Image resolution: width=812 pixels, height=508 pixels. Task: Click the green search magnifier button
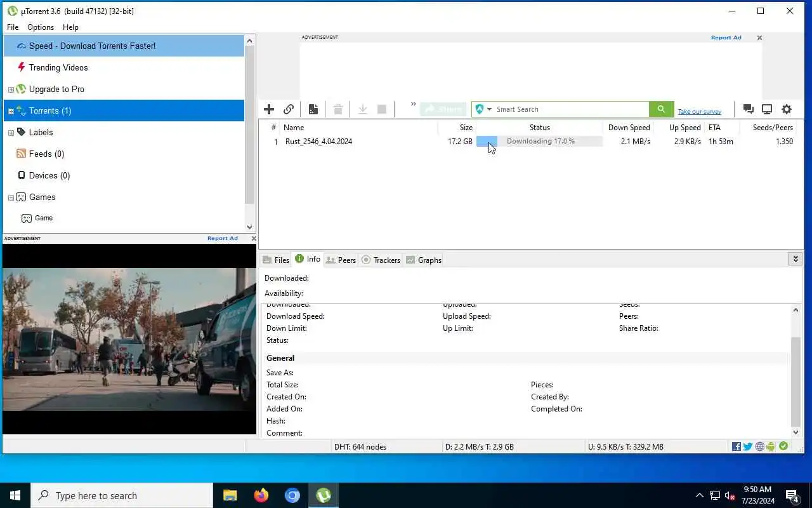coord(661,109)
